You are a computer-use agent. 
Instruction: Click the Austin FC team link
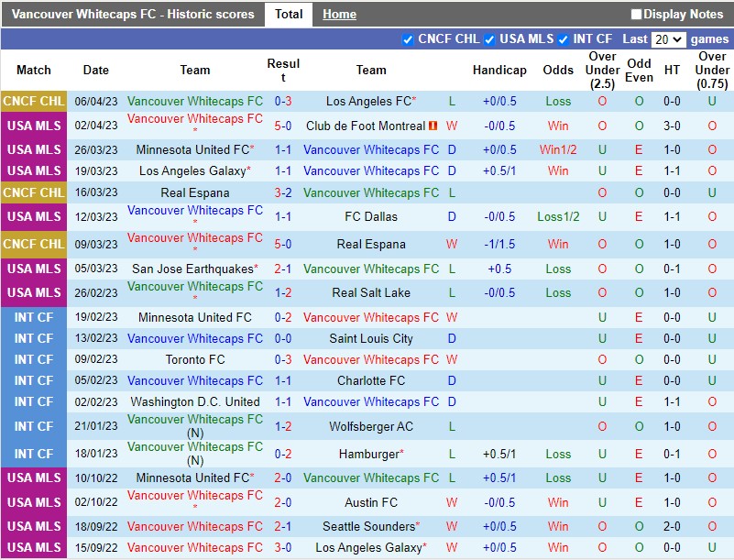[x=370, y=502]
